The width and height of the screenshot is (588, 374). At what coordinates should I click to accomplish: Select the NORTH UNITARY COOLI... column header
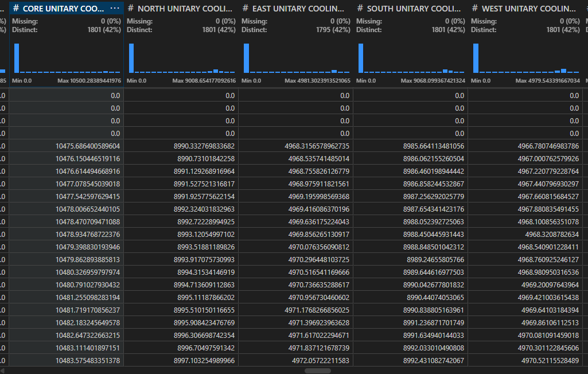[185, 9]
